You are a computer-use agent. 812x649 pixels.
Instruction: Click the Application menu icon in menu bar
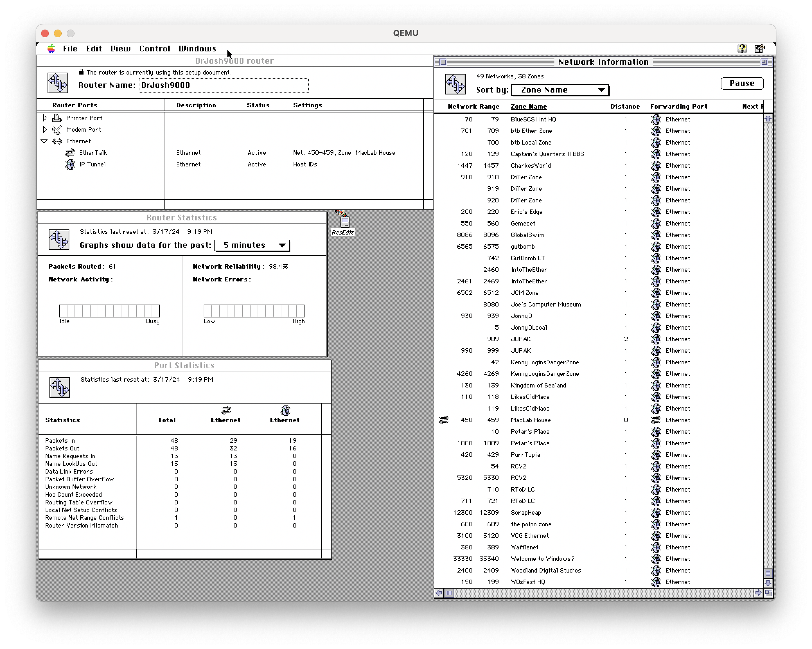[760, 49]
